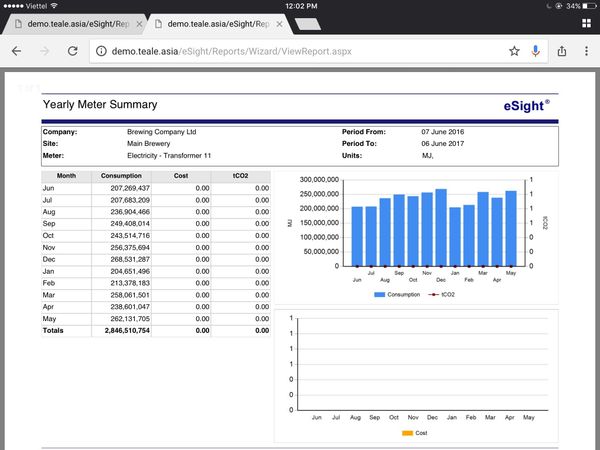Close the second demo.teale.asia tab
Image resolution: width=600 pixels, height=450 pixels.
pos(279,24)
